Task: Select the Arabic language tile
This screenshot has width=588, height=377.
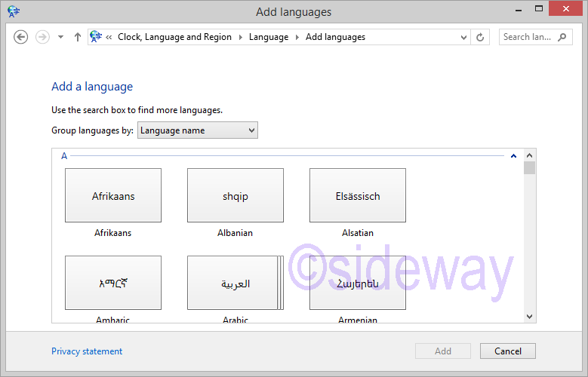Action: click(x=236, y=284)
